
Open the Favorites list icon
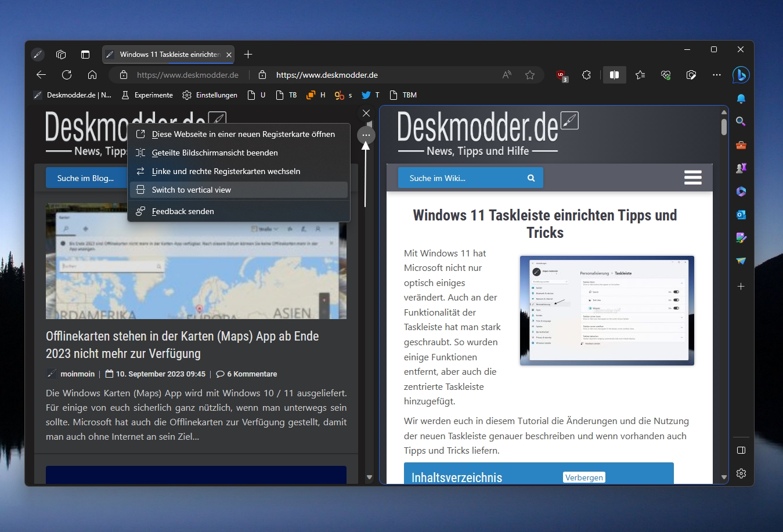(640, 75)
